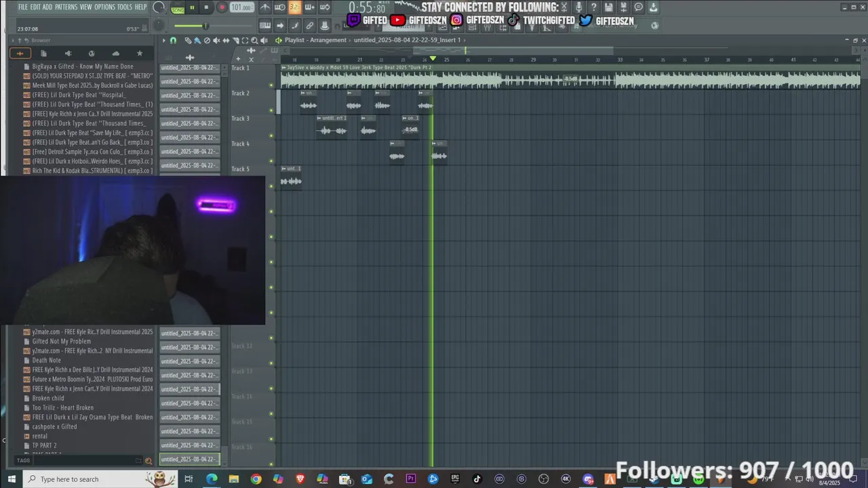Select the slip tool in playlist
868x488 pixels.
(x=226, y=40)
